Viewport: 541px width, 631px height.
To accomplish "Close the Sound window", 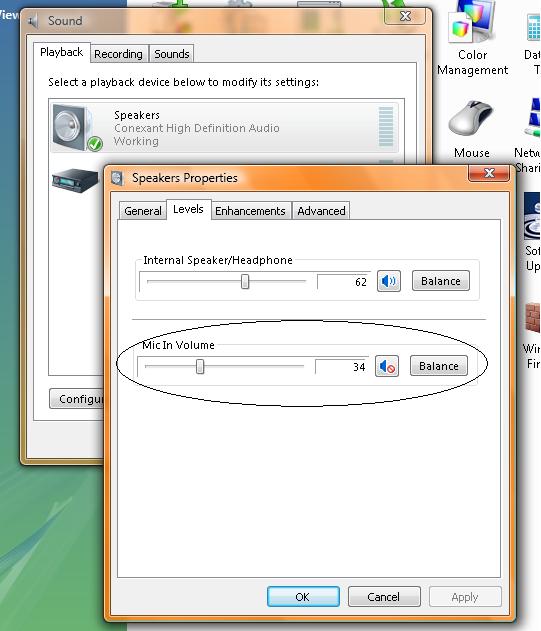I will coord(405,16).
